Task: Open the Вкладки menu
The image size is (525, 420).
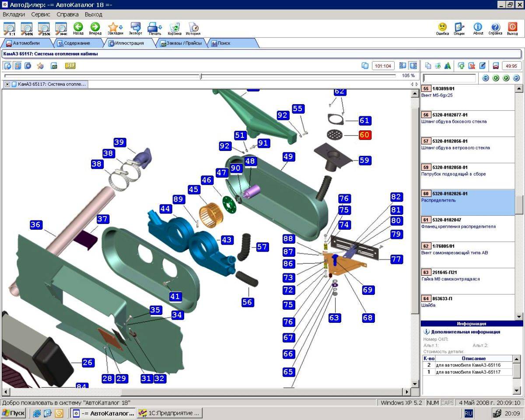Action: tap(14, 14)
